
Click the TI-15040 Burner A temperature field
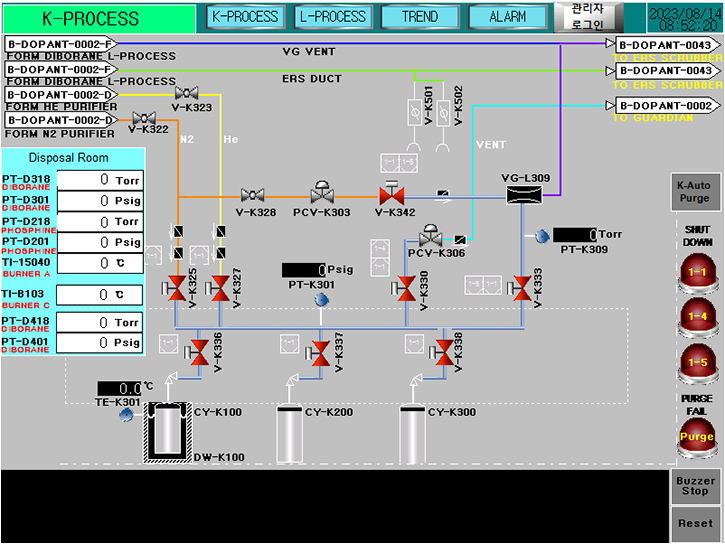pos(100,263)
